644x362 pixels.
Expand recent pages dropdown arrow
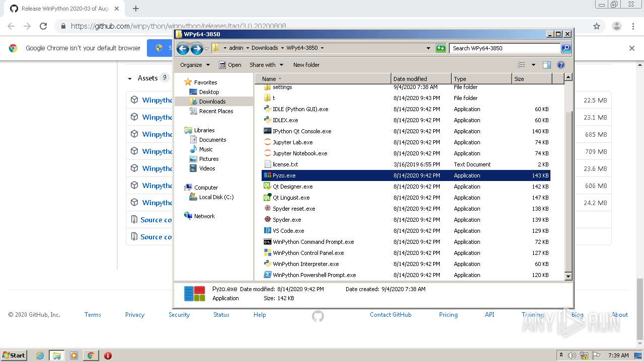(206, 49)
